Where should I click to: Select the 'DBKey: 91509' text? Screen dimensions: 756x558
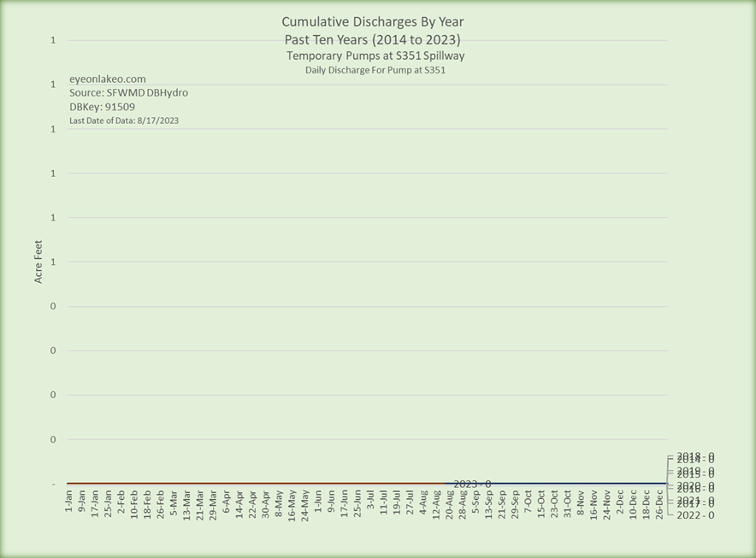click(x=102, y=107)
